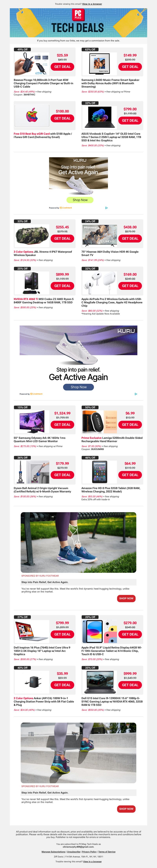157x868 pixels.
Task: Click the AdChoices icon under second Kuru ad
Action: (136, 394)
